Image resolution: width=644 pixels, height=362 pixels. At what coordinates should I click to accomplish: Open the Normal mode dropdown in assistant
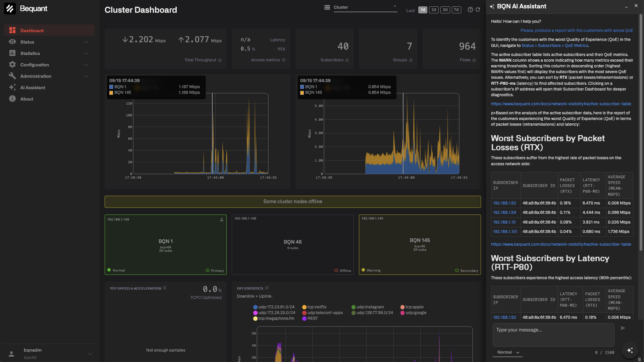(508, 352)
